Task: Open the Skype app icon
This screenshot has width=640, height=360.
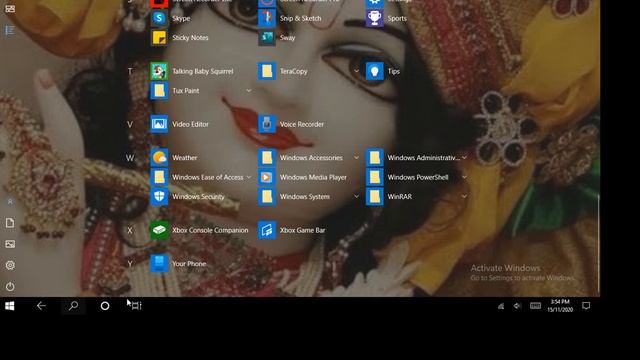Action: pos(159,18)
